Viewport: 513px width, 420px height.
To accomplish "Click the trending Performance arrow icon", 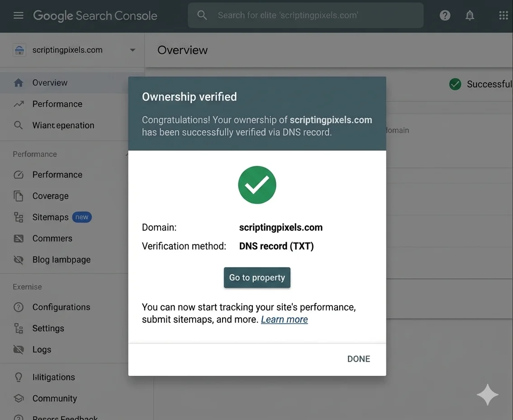I will 19,104.
